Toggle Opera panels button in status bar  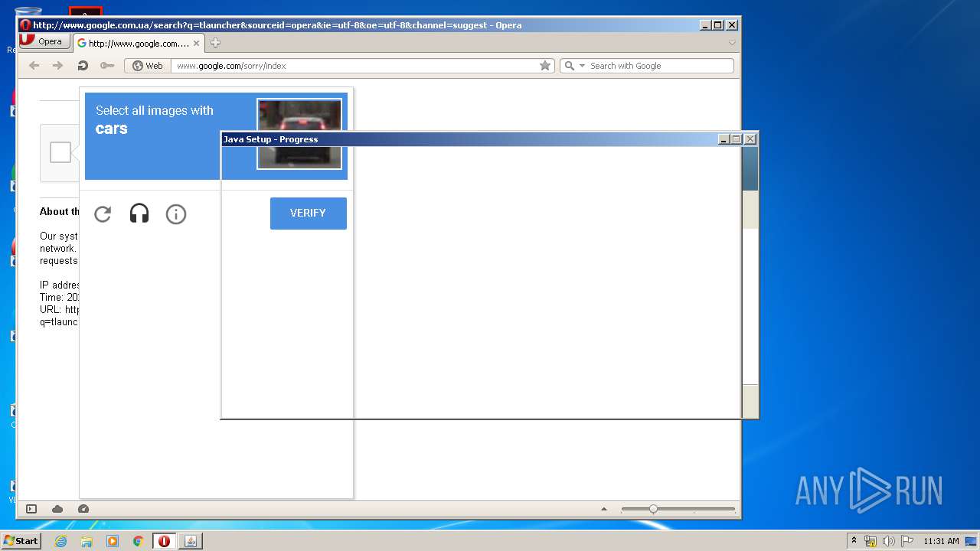[31, 509]
